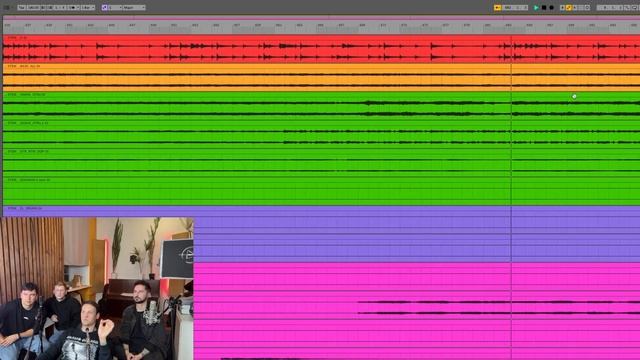640x360 pixels.
Task: Click the arrangement position field
Action: tap(515, 7)
